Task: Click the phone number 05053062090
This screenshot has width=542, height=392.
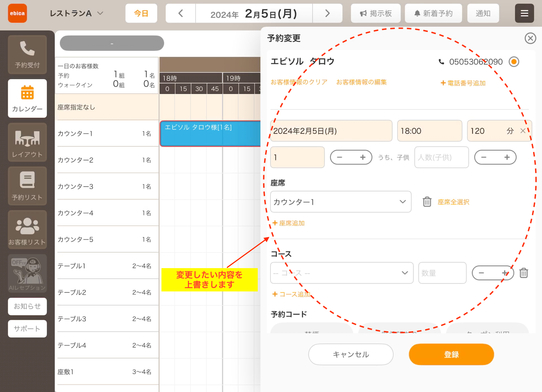Action: (x=476, y=62)
